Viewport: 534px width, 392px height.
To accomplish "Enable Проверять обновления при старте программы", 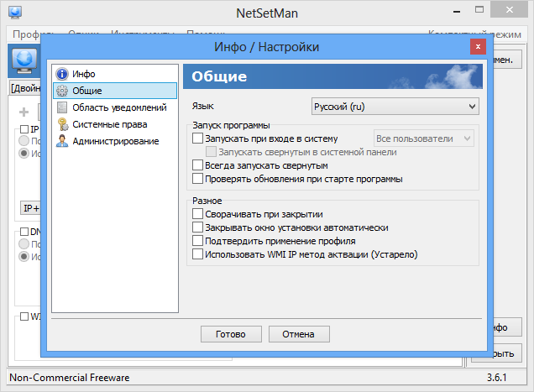I will tap(197, 179).
